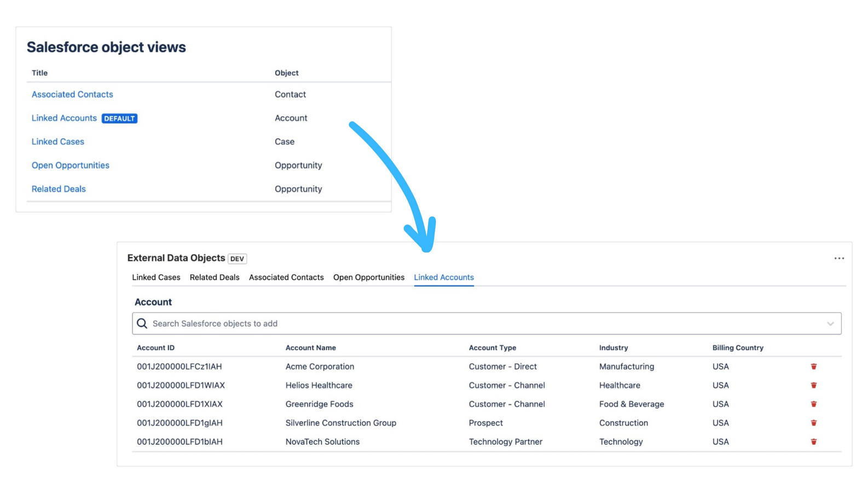868x493 pixels.
Task: Open the Associated Contacts view link
Action: click(72, 94)
